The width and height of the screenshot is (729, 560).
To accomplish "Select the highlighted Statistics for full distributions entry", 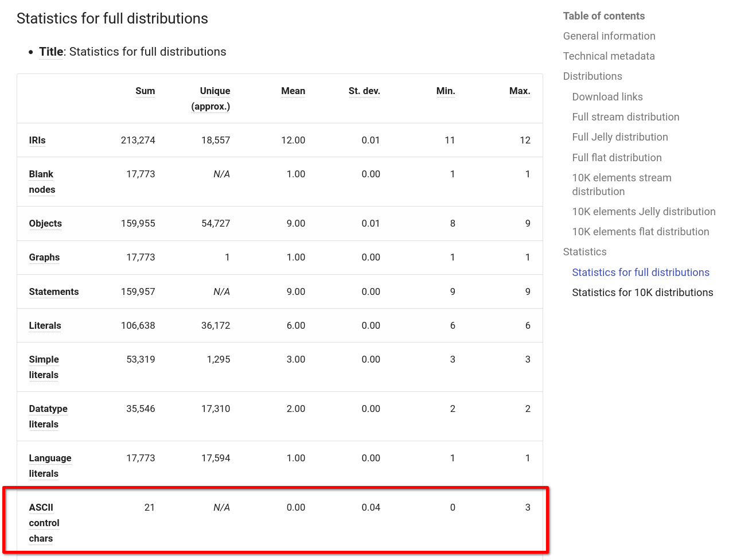I will pyautogui.click(x=641, y=272).
